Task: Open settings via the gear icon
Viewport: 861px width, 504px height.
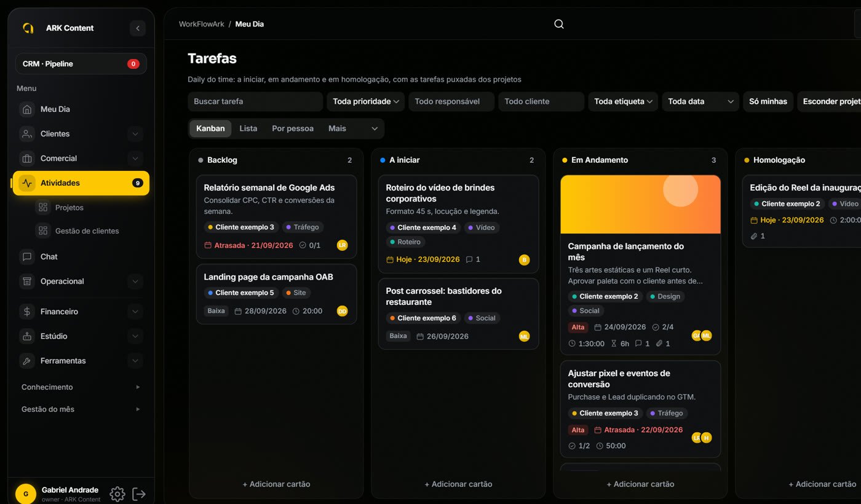Action: coord(117,494)
